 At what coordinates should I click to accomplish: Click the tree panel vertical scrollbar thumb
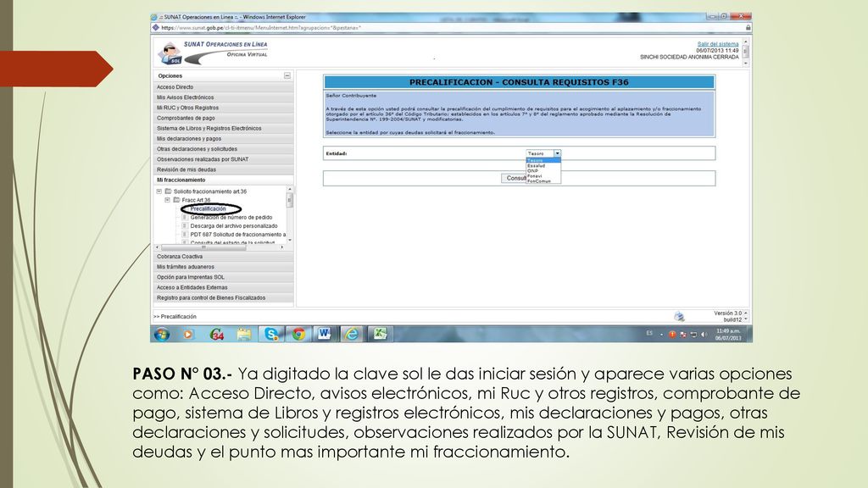pyautogui.click(x=289, y=201)
